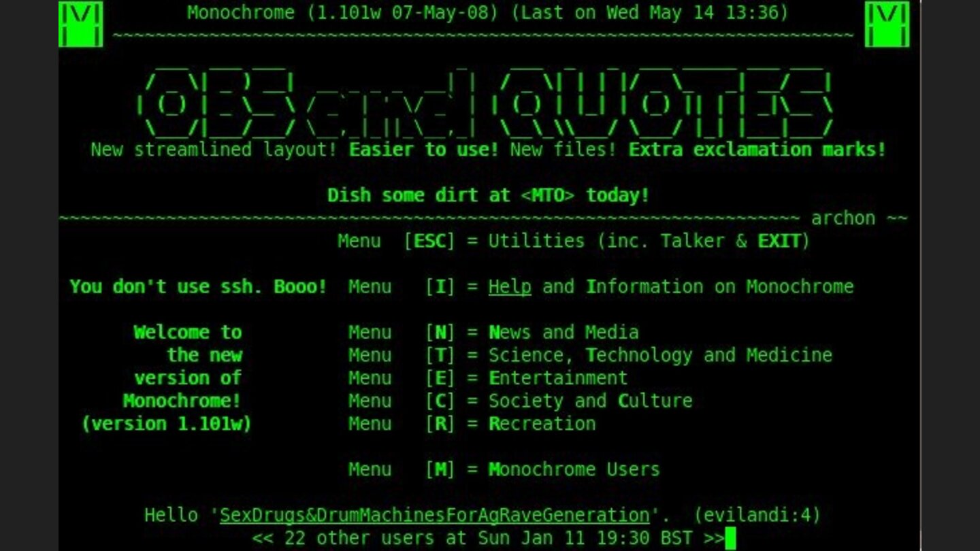Click "Extra exclamation marks!" bold text
This screenshot has width=980, height=551.
(757, 150)
